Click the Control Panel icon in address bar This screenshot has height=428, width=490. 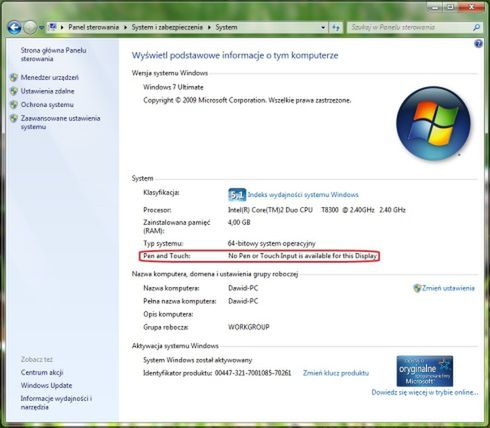[53, 27]
